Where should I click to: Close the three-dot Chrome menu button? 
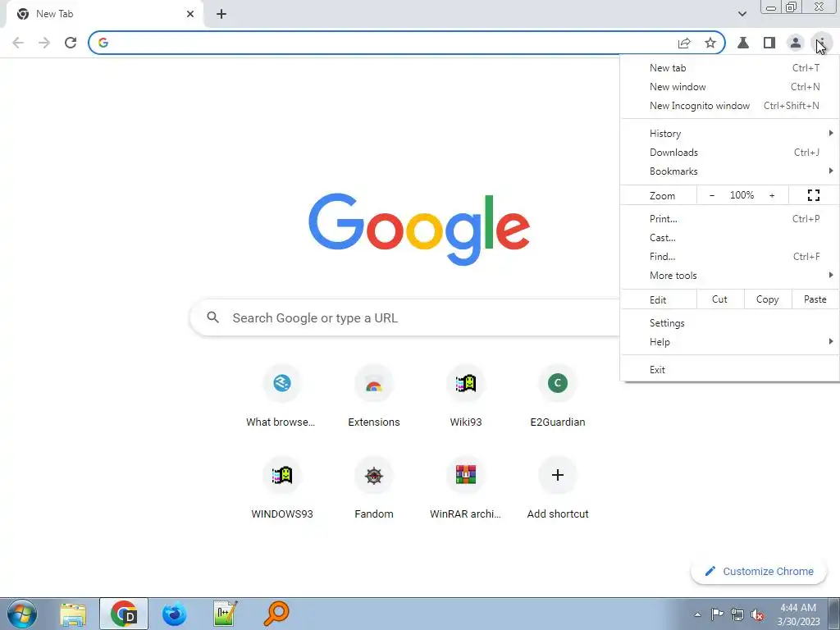click(822, 43)
